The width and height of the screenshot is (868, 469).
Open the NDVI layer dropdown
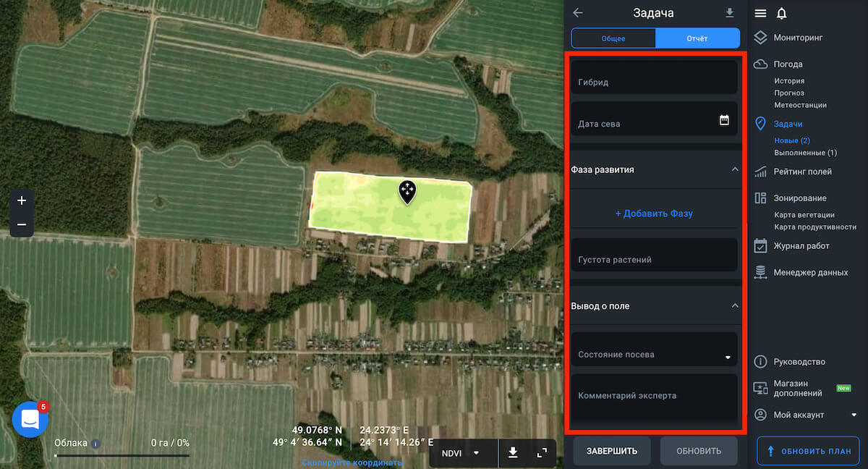[461, 453]
